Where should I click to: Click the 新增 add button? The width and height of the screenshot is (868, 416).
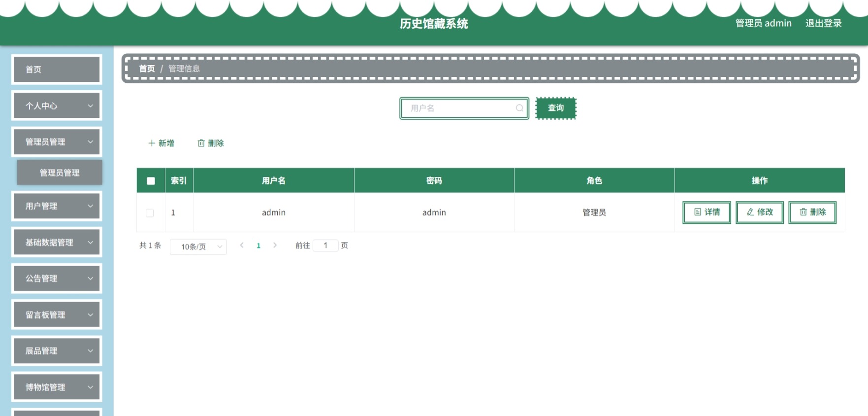click(x=161, y=143)
